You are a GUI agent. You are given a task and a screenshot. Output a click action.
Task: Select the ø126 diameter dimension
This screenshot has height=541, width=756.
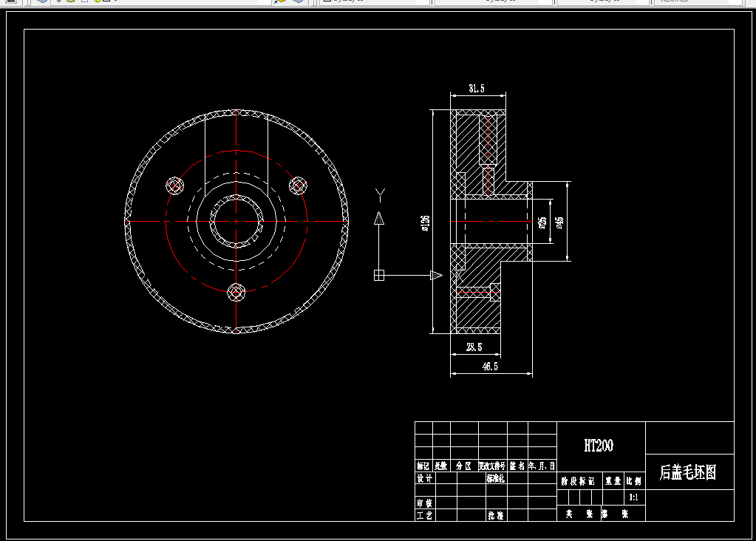tap(425, 223)
